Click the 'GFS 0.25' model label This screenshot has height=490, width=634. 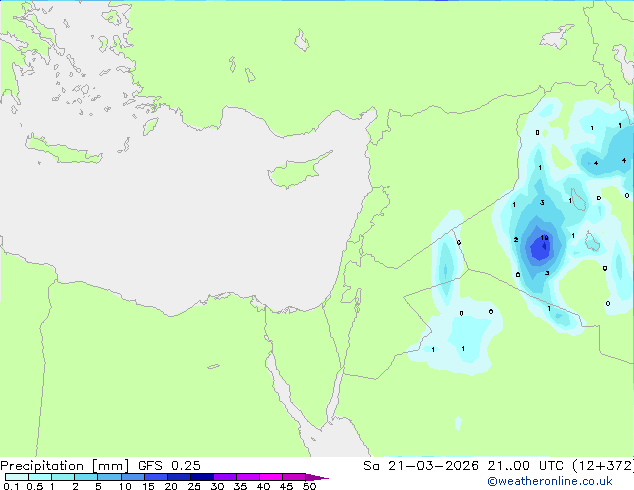[x=169, y=466]
